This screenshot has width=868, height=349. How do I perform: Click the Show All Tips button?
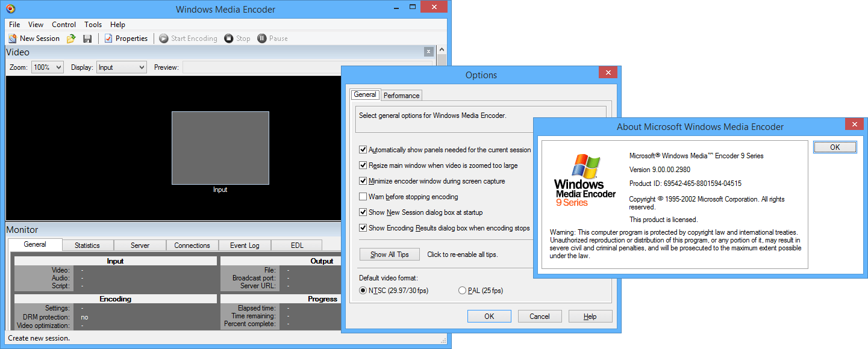coord(389,254)
